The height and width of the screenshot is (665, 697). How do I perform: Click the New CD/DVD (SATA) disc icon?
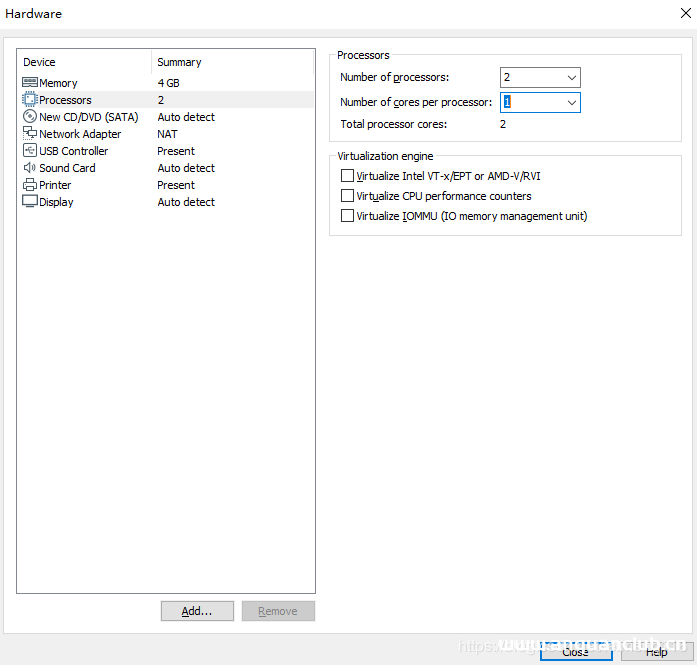[x=29, y=117]
